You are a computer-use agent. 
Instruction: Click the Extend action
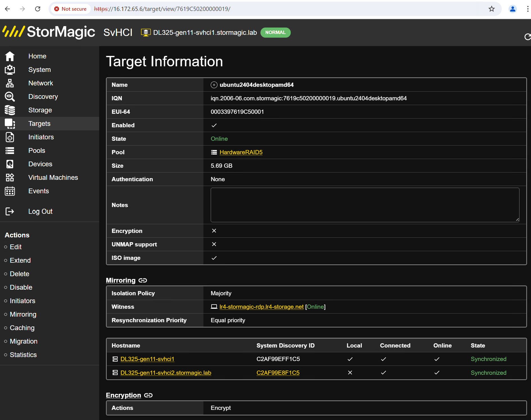20,260
